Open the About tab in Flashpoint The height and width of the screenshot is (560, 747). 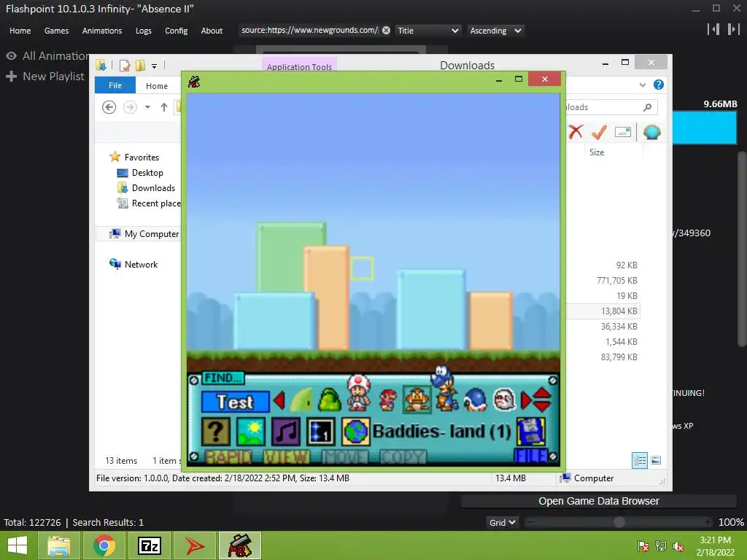[x=212, y=31]
